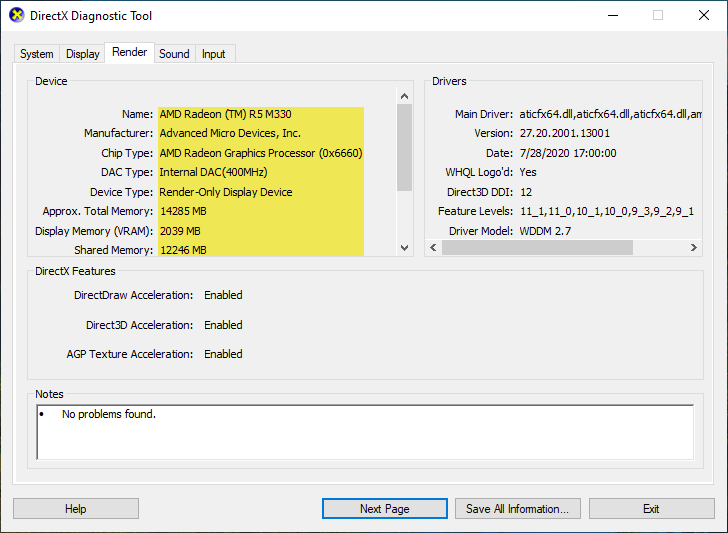Click Driver Model value 'WDDM 2.7'

tap(545, 231)
